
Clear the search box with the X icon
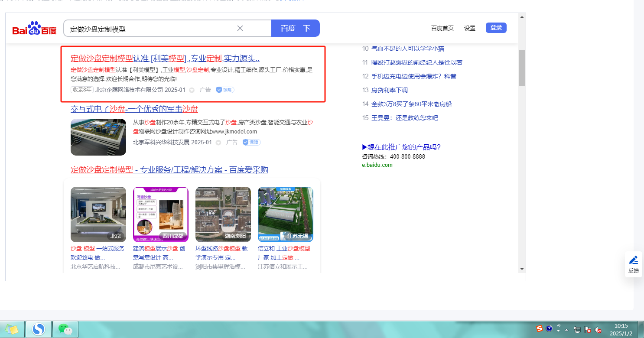(240, 28)
